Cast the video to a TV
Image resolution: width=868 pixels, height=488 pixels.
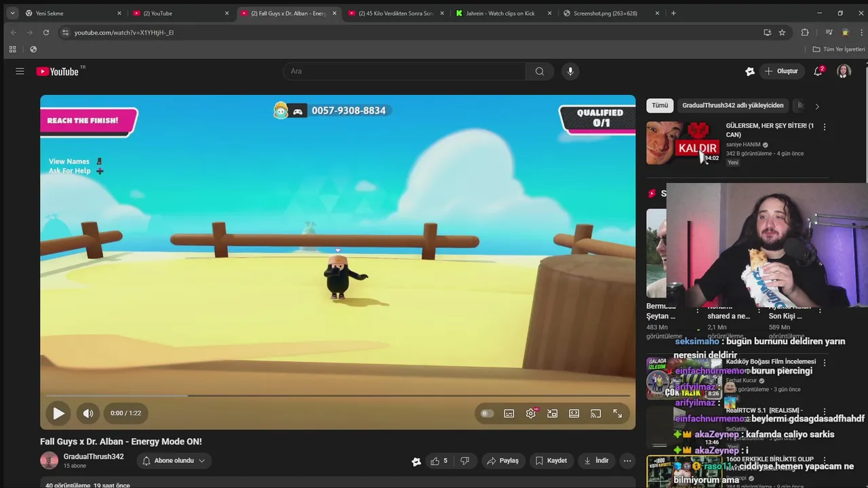tap(596, 413)
